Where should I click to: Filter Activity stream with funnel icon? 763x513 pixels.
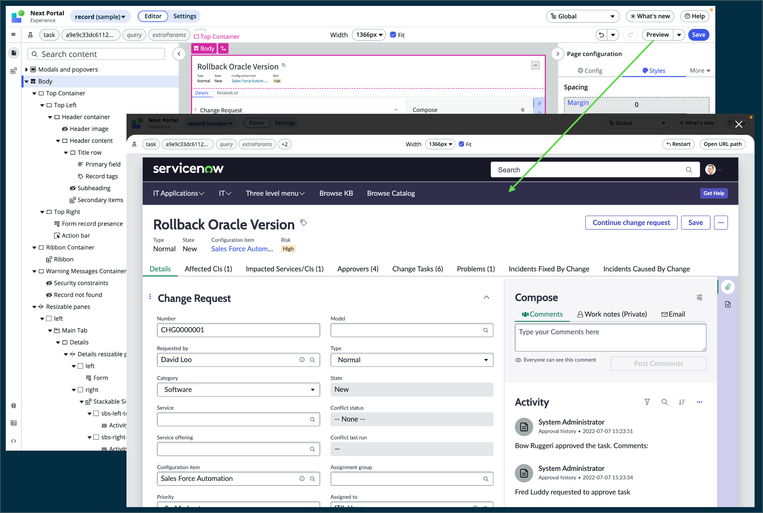coord(647,402)
